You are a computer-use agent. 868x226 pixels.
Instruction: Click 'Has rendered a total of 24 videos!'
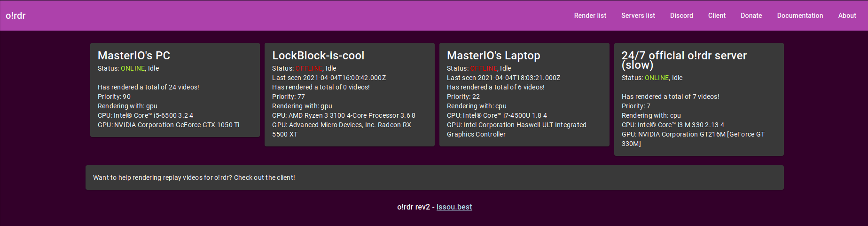pos(149,87)
